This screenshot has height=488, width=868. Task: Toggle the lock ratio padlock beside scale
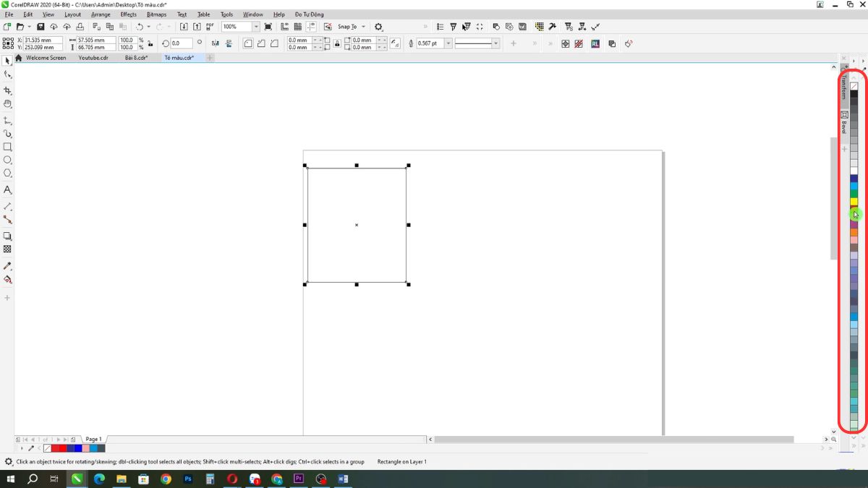150,43
